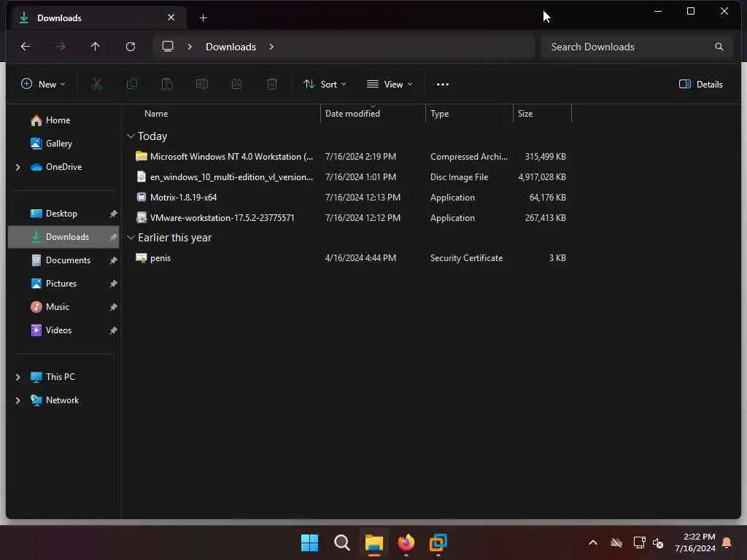Expand the OneDrive tree node

18,167
